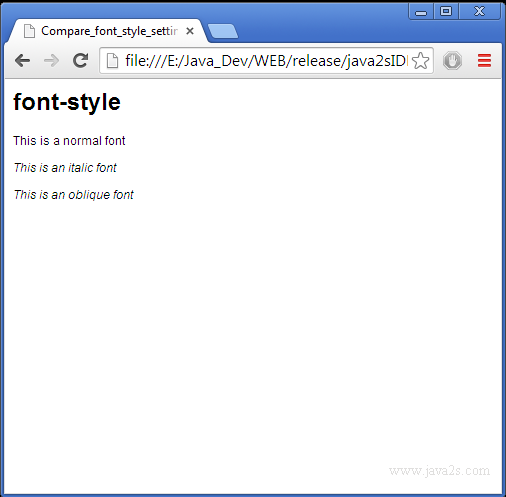Go back using the browser back arrow

click(x=23, y=61)
